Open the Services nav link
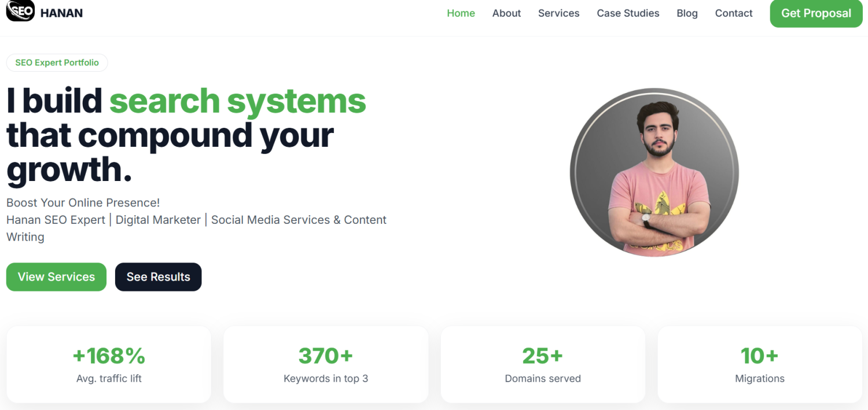Image resolution: width=868 pixels, height=410 pixels. pyautogui.click(x=558, y=13)
